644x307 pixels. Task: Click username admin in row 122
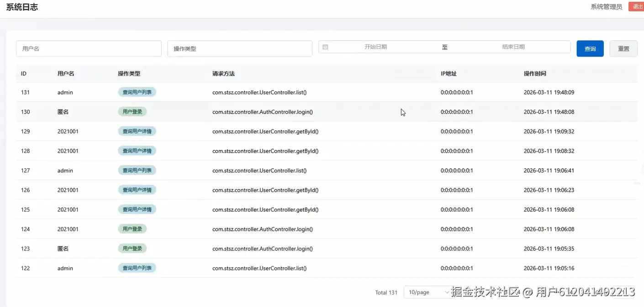tap(65, 268)
